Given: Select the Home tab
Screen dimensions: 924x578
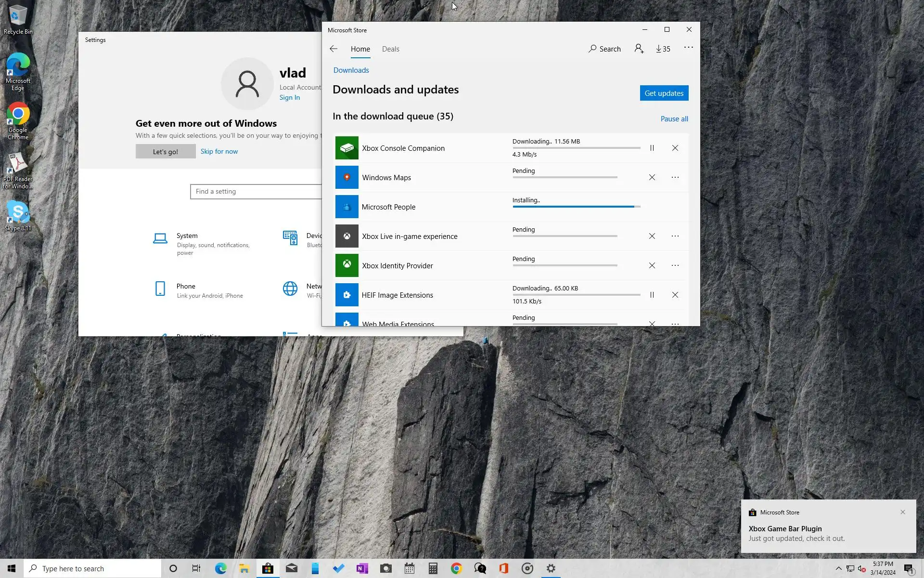Looking at the screenshot, I should (360, 49).
